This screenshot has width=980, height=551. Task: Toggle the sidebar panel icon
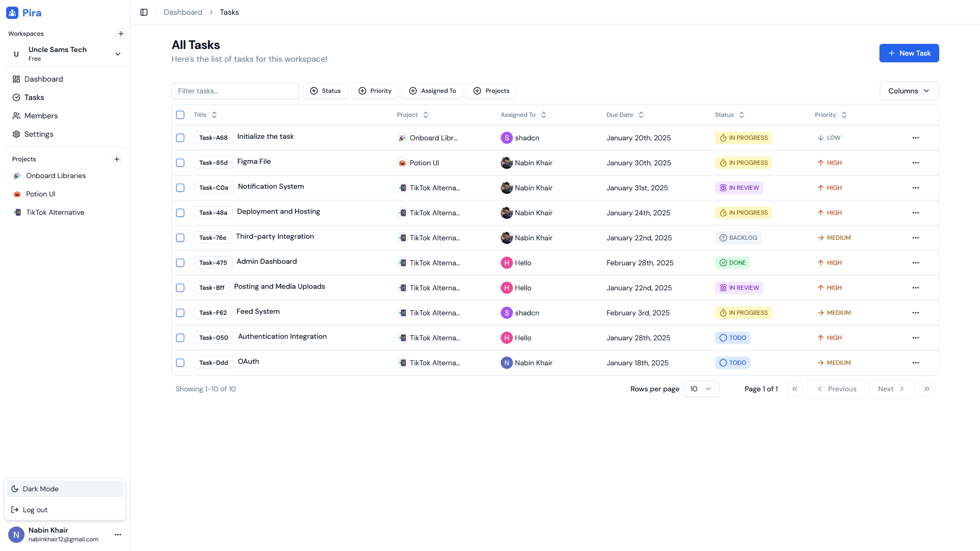[144, 12]
